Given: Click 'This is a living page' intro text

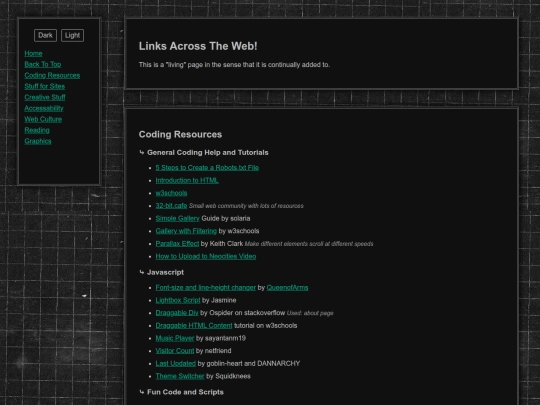Looking at the screenshot, I should click(x=234, y=65).
